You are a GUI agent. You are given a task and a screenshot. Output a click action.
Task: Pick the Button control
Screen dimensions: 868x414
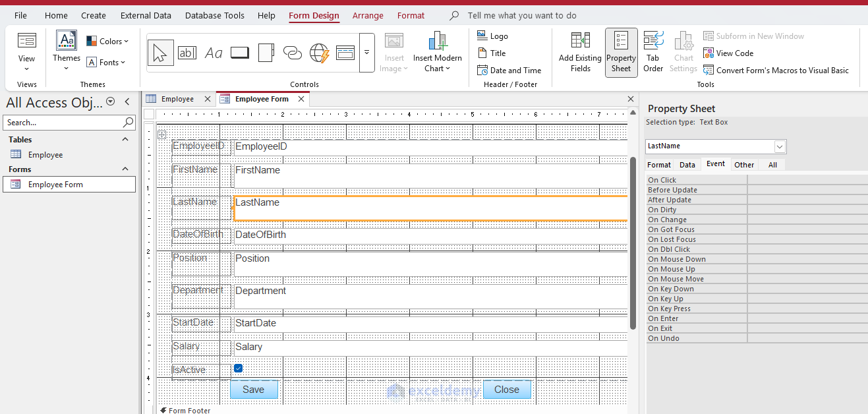240,53
